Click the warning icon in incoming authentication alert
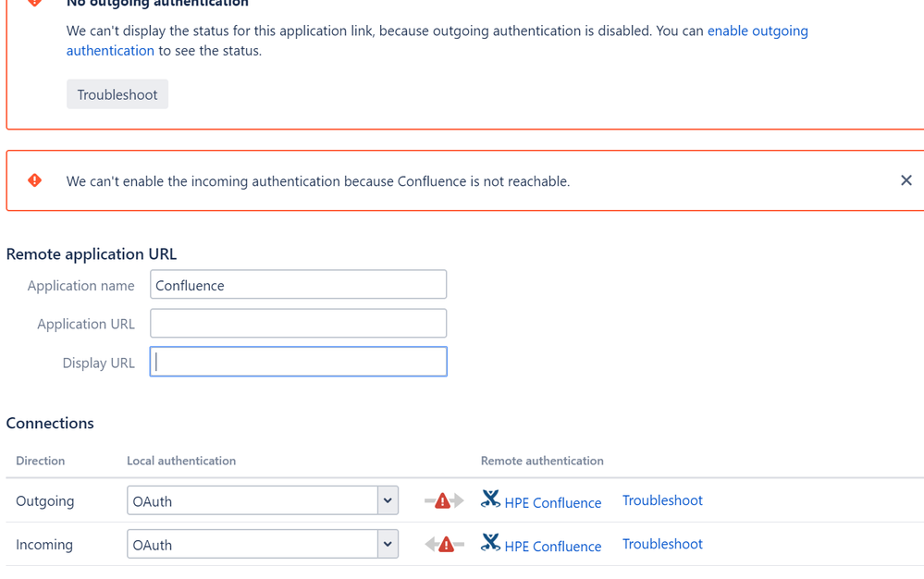Image resolution: width=924 pixels, height=579 pixels. (35, 180)
